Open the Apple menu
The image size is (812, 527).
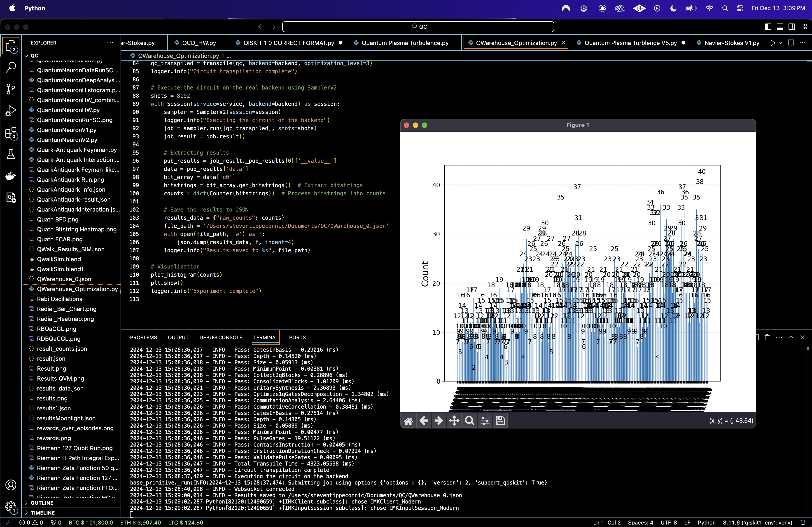click(12, 8)
